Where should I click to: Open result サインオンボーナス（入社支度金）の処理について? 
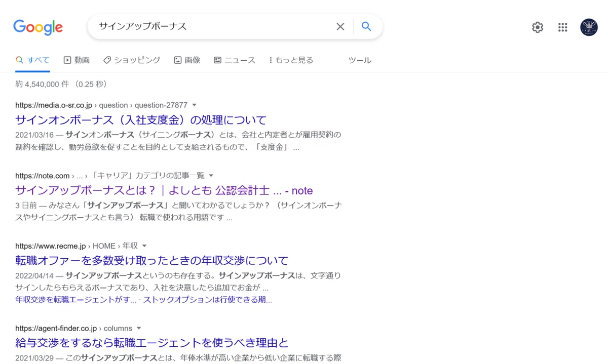point(141,120)
